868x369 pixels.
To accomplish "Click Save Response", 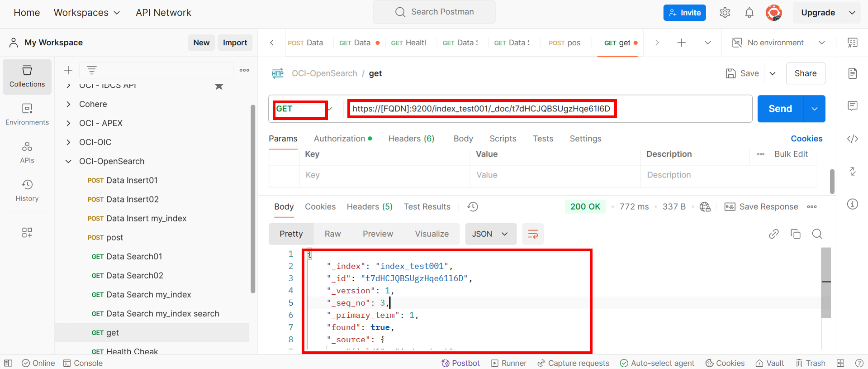I will tap(761, 206).
